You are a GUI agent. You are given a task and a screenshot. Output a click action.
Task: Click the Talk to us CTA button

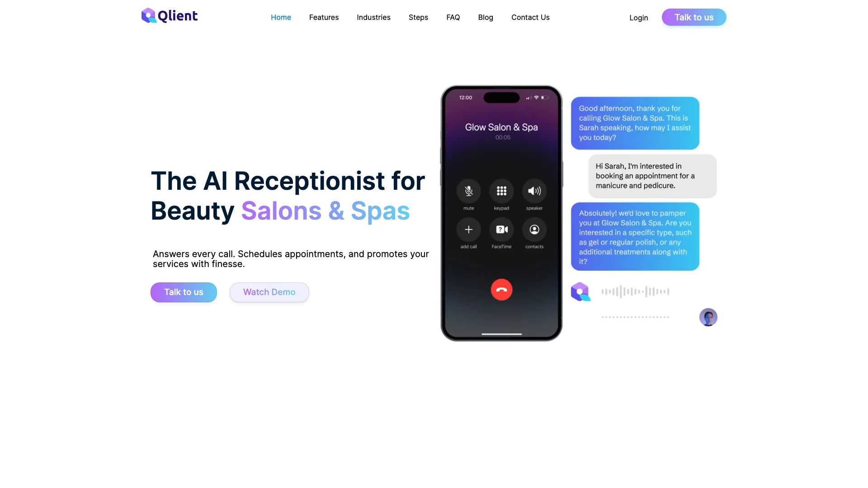click(184, 292)
